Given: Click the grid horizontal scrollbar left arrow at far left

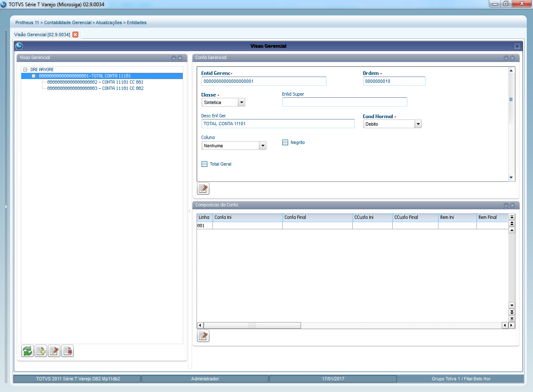Looking at the screenshot, I should pyautogui.click(x=200, y=325).
